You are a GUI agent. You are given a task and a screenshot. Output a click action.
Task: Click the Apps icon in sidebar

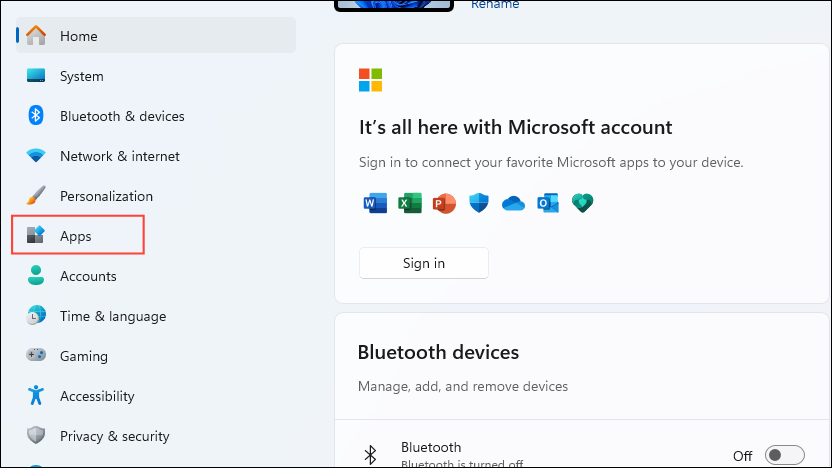click(x=36, y=236)
